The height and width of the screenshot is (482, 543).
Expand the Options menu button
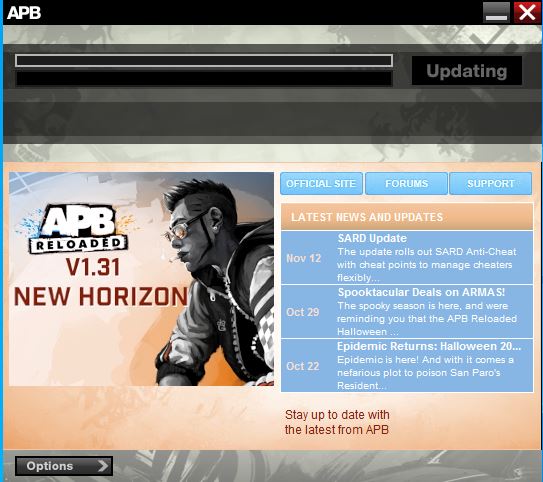click(64, 466)
